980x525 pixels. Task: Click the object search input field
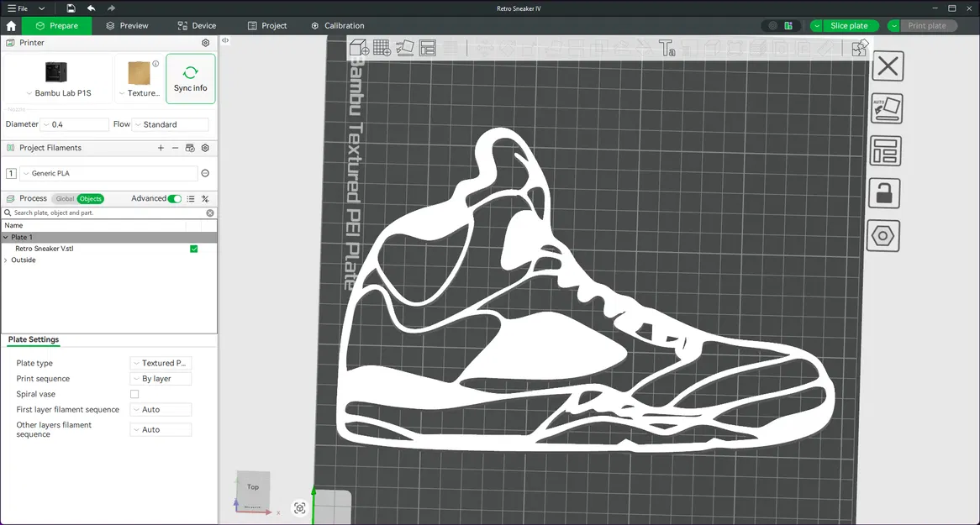(108, 213)
